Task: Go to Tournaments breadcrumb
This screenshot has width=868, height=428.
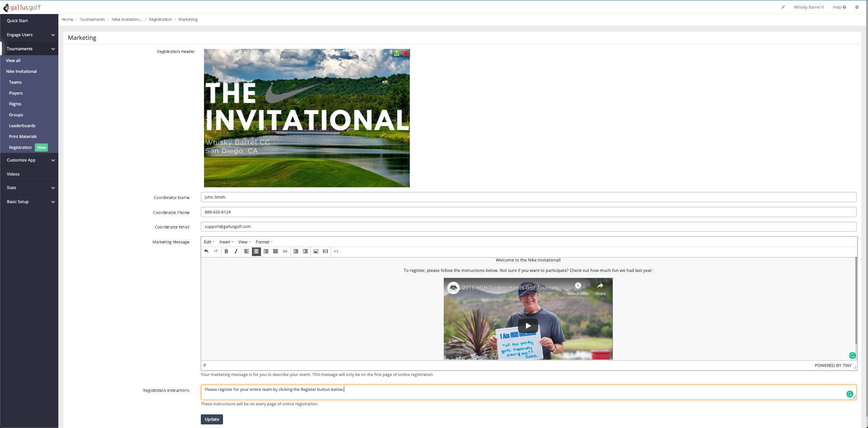Action: (92, 19)
